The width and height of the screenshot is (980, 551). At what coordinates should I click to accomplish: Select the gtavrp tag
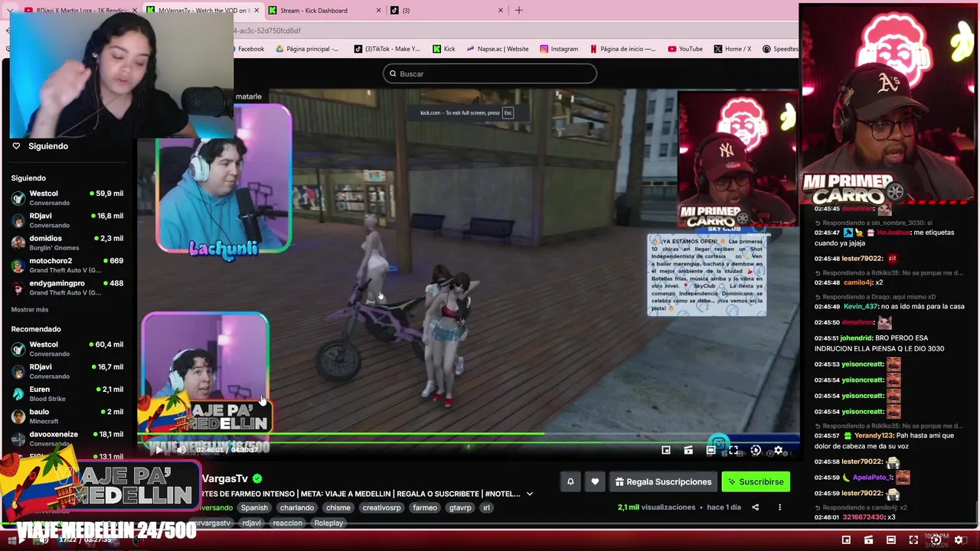click(460, 507)
